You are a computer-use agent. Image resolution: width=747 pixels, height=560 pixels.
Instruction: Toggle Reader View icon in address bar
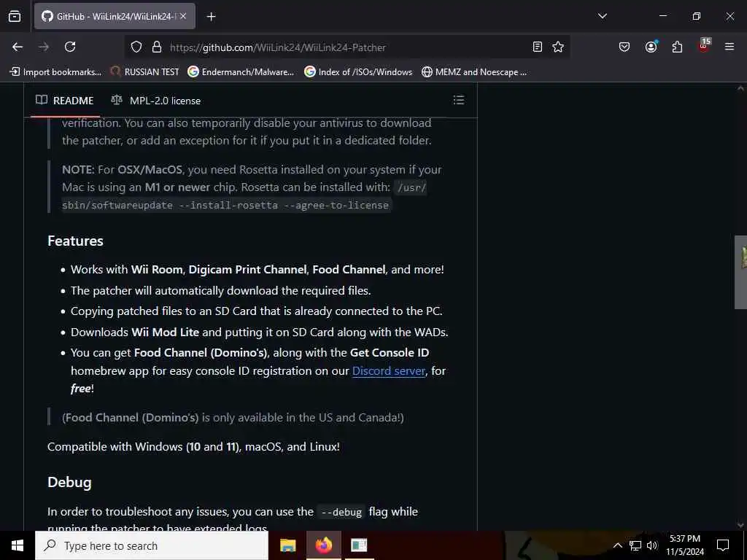coord(538,47)
